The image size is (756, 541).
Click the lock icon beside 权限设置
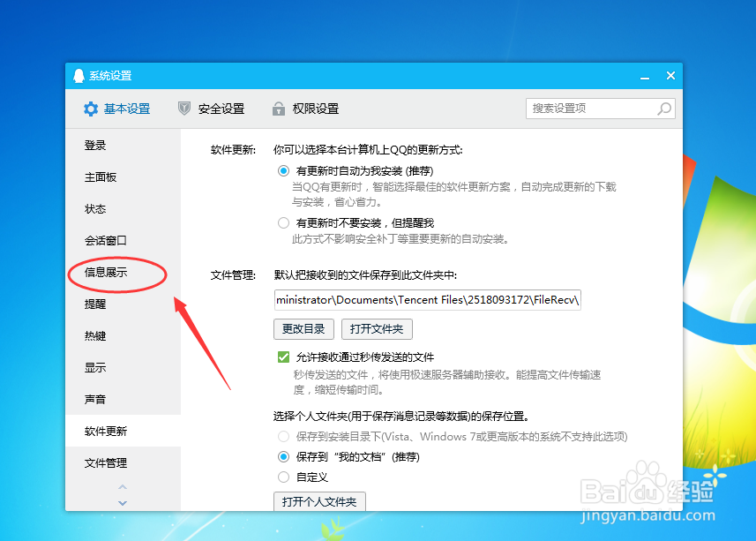pyautogui.click(x=281, y=109)
